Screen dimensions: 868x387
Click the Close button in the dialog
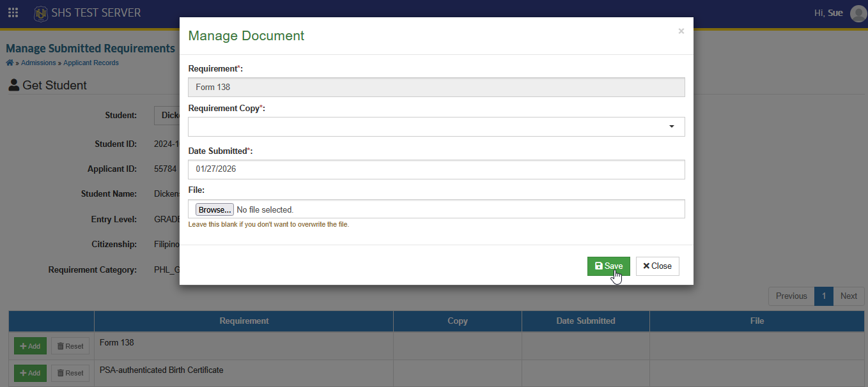click(658, 266)
